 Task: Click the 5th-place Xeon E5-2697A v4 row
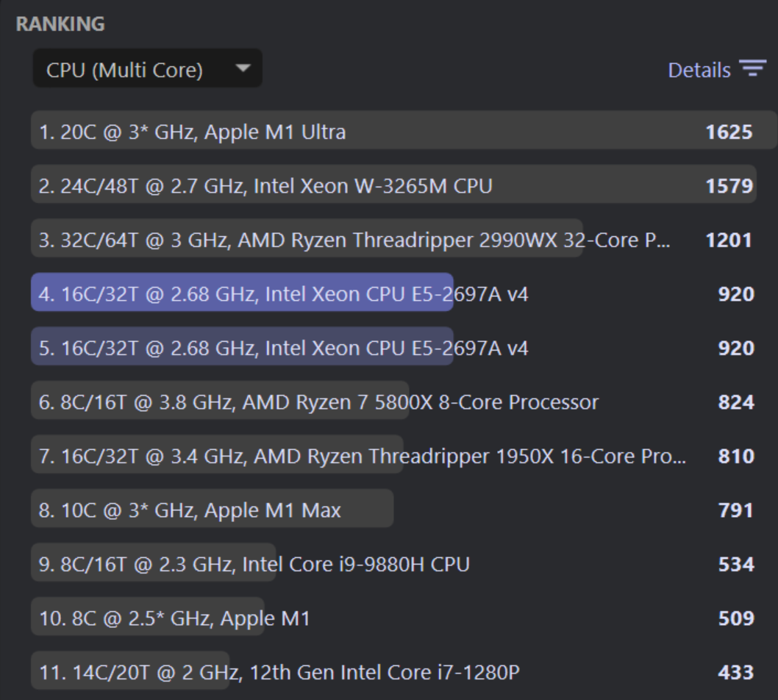[x=394, y=346]
